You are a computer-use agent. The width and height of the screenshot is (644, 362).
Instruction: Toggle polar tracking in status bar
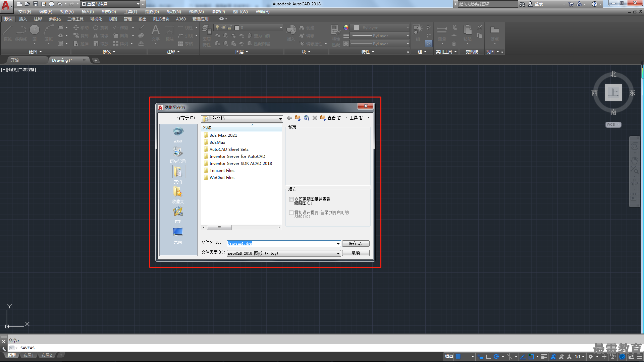[496, 357]
